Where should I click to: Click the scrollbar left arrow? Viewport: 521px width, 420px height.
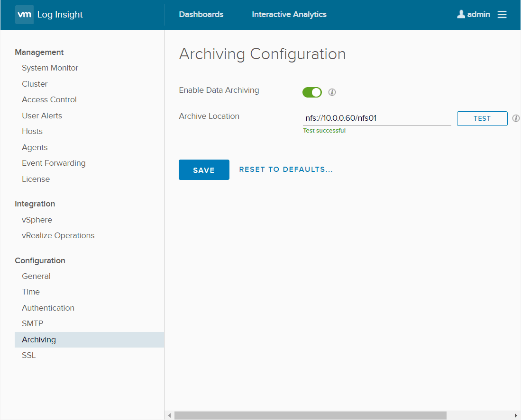[170, 415]
